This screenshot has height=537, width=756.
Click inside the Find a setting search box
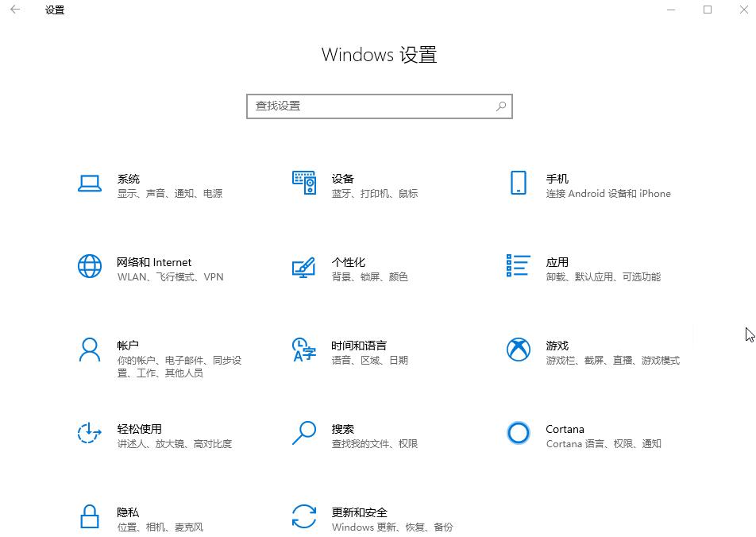pyautogui.click(x=357, y=106)
